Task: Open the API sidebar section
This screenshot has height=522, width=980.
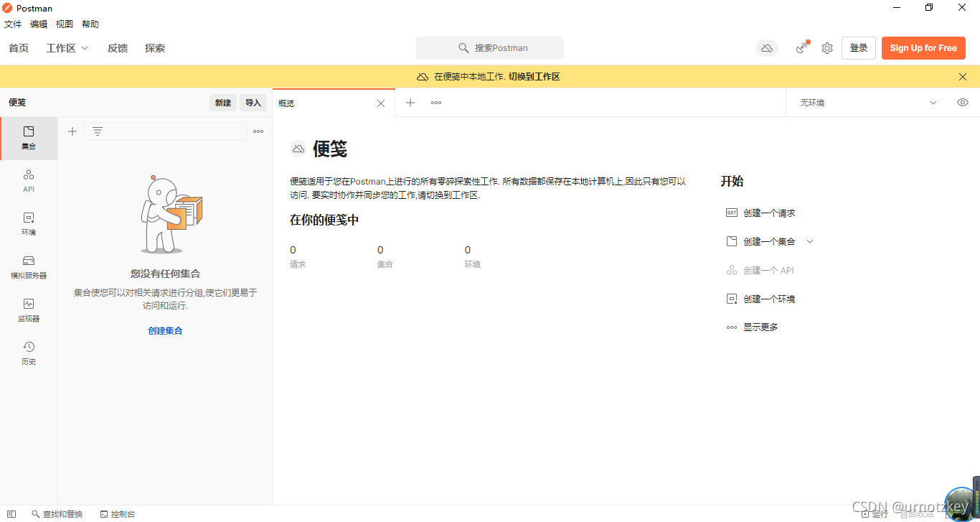Action: (x=29, y=181)
